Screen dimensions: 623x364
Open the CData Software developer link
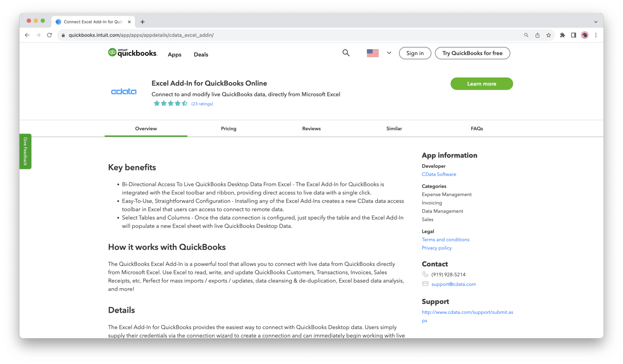click(439, 174)
